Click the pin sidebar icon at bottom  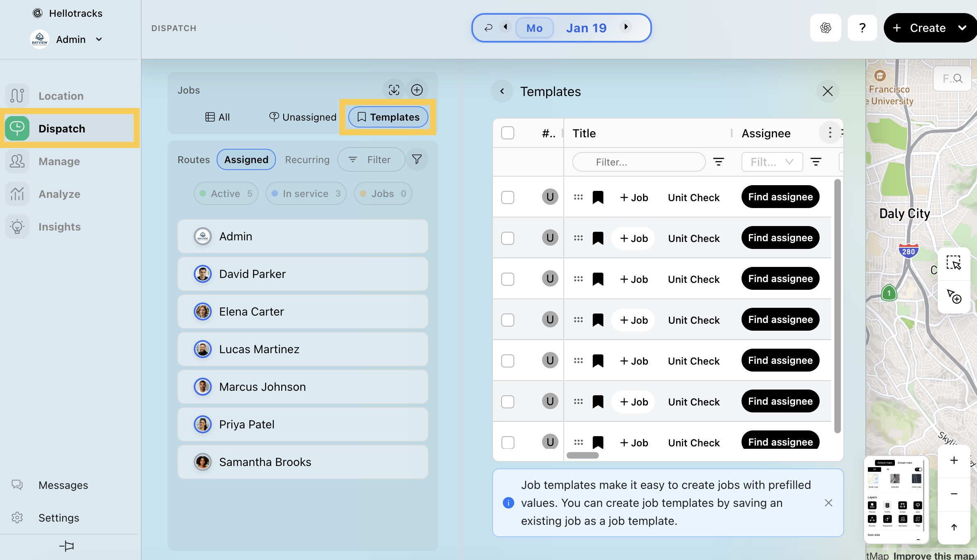(x=67, y=546)
